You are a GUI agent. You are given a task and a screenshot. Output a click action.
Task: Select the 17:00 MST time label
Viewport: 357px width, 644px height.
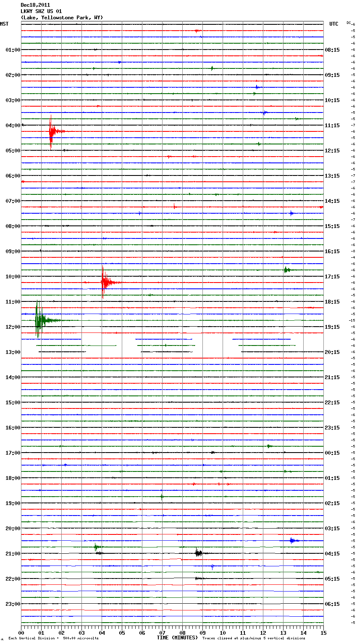click(13, 453)
